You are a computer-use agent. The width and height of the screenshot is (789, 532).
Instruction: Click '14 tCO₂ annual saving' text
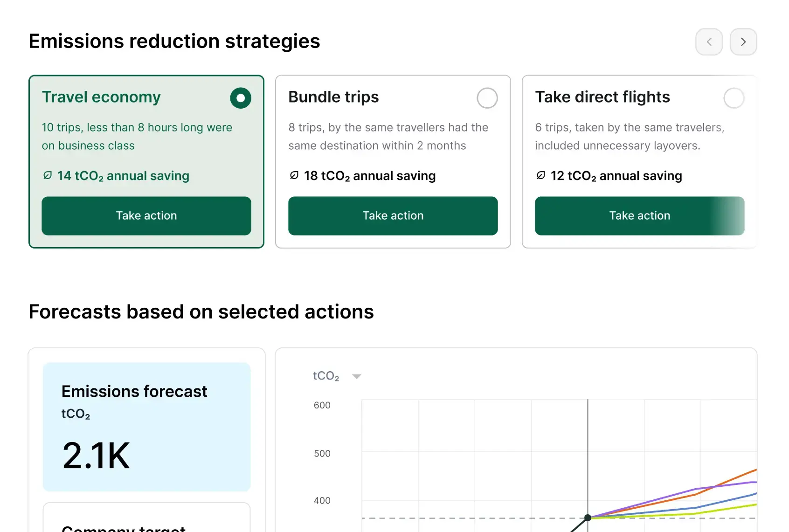pyautogui.click(x=123, y=176)
